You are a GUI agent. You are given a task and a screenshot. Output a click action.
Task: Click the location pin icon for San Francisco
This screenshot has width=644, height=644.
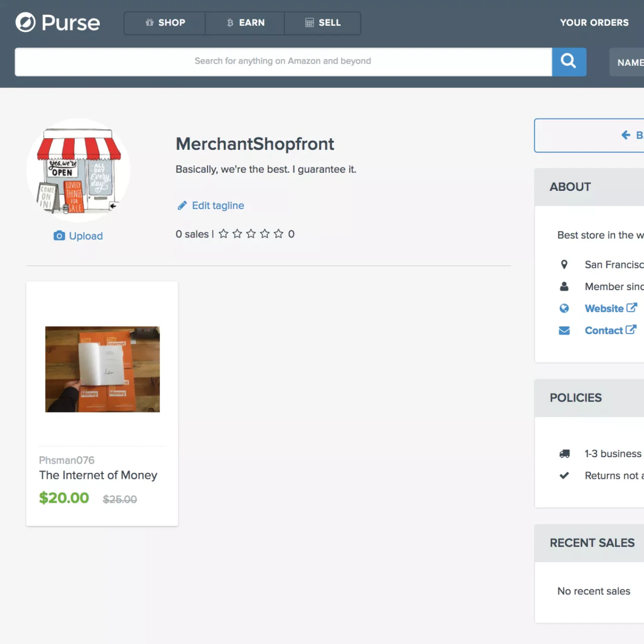pyautogui.click(x=564, y=264)
